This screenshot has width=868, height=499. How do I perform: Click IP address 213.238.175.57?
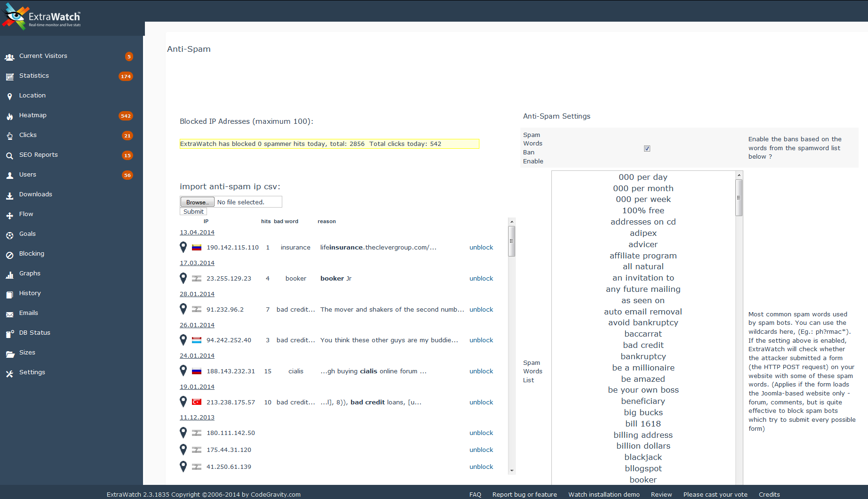point(231,402)
